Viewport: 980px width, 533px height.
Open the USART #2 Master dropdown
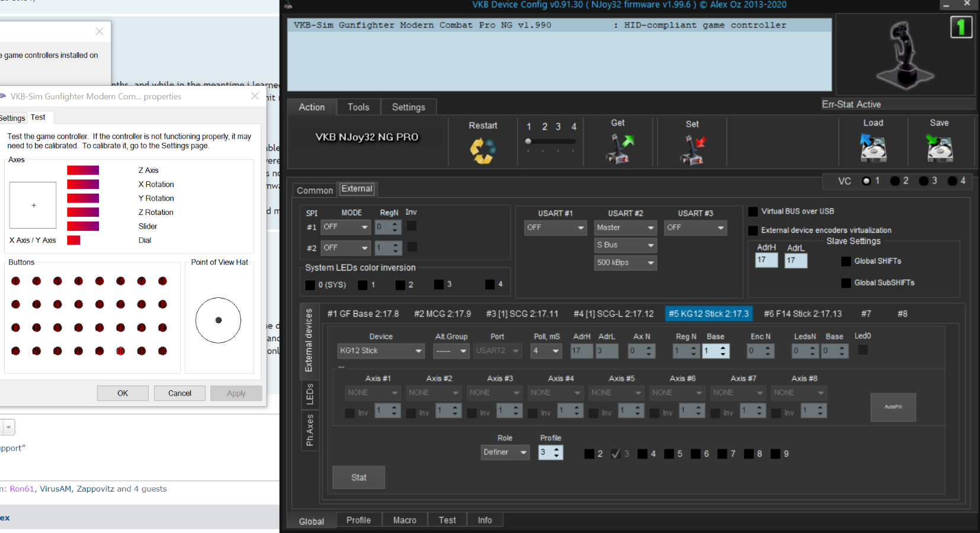(x=625, y=227)
